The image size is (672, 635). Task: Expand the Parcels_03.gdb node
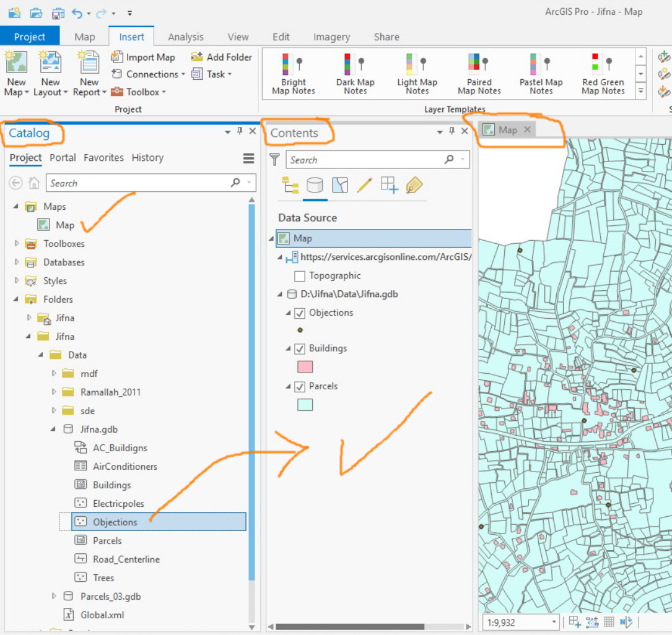(x=53, y=596)
